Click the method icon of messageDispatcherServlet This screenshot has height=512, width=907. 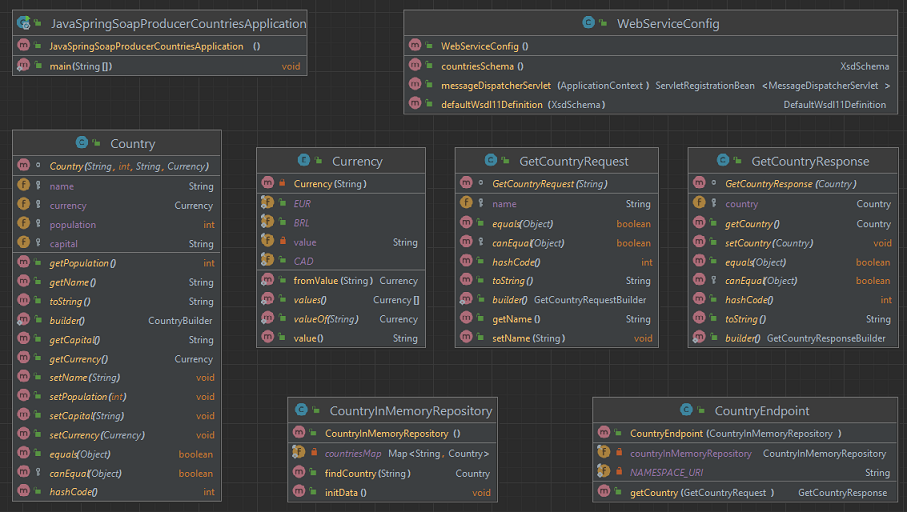pos(415,84)
